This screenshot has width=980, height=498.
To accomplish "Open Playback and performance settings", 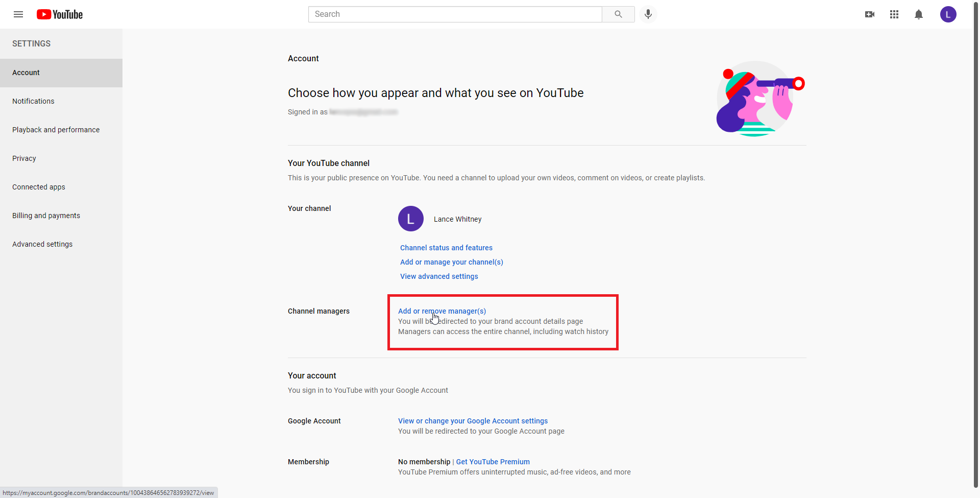I will click(61, 130).
